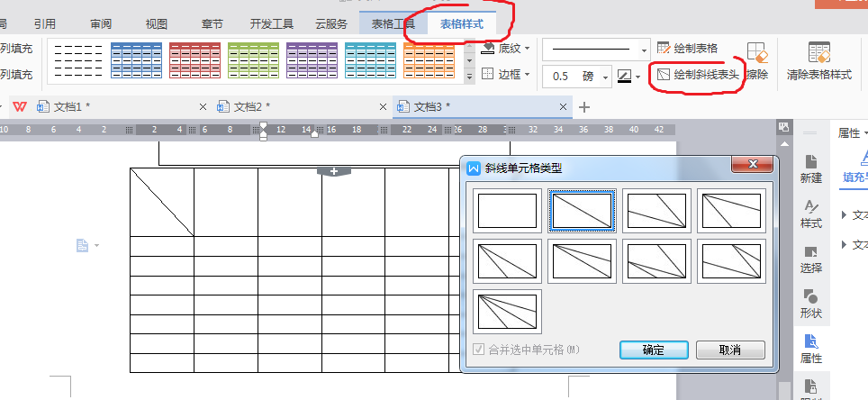Click 清除表格样式 clear table style
This screenshot has height=400, width=868.
point(819,61)
